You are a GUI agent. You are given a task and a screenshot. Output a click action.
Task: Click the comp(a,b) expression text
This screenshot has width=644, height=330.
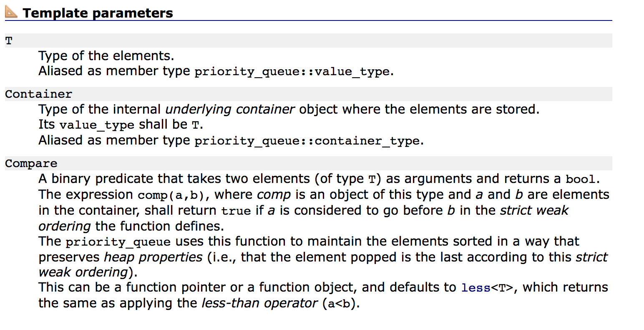171,195
